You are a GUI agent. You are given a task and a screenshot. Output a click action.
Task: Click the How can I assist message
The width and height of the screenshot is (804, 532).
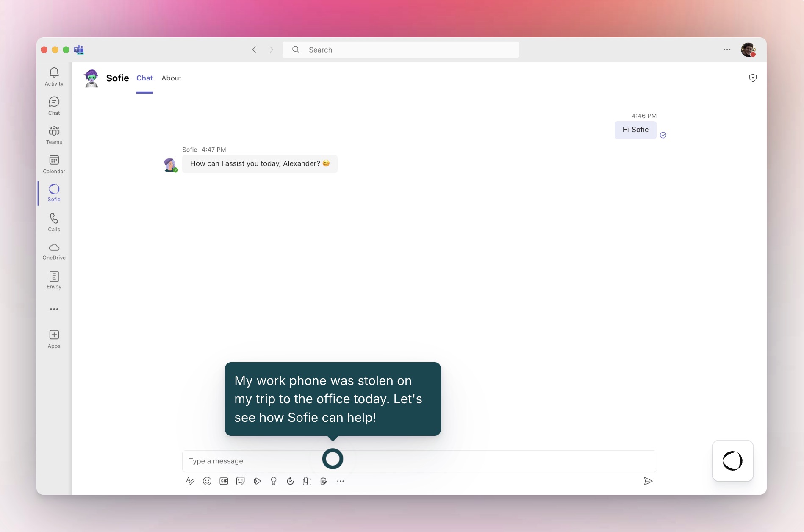(x=260, y=163)
